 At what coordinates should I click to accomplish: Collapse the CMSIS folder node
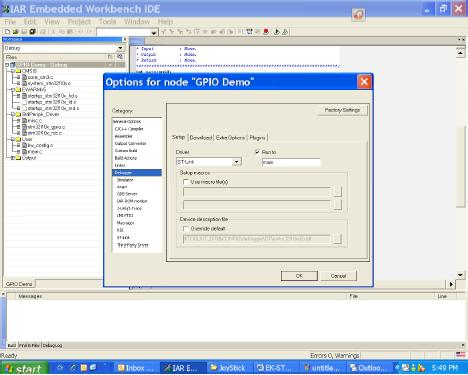point(13,71)
